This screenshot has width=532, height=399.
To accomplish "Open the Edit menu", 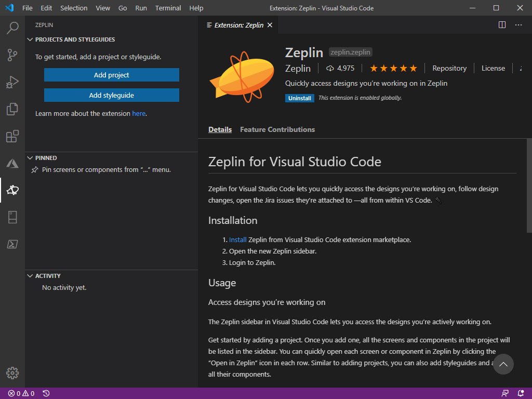I will click(x=46, y=8).
